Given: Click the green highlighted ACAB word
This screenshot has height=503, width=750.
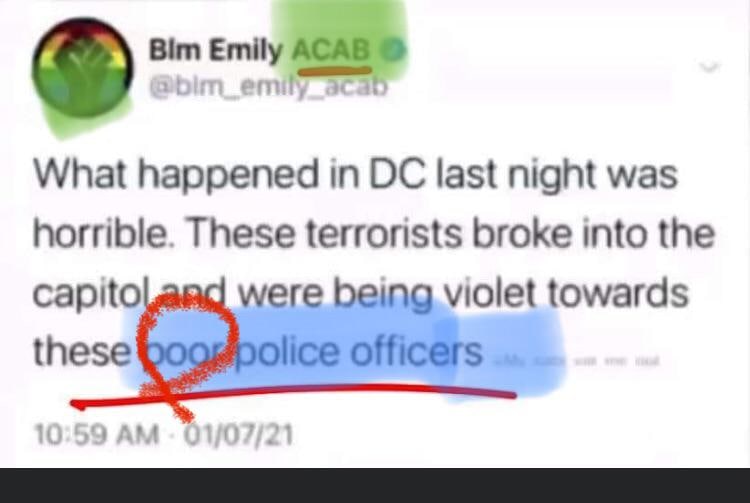Looking at the screenshot, I should [x=331, y=50].
